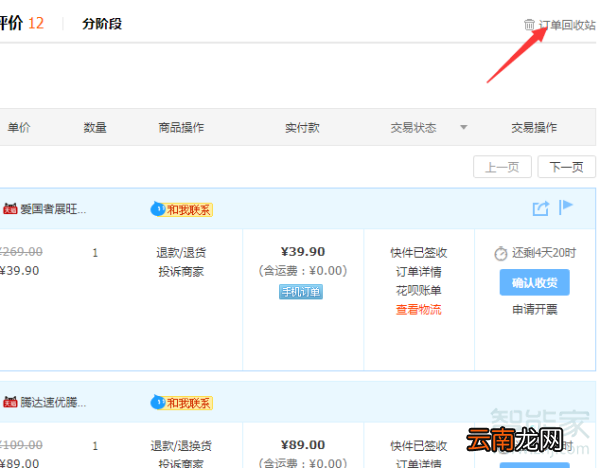Click the trash can icon beside 订单回收站
This screenshot has height=468, width=600.
pos(529,25)
